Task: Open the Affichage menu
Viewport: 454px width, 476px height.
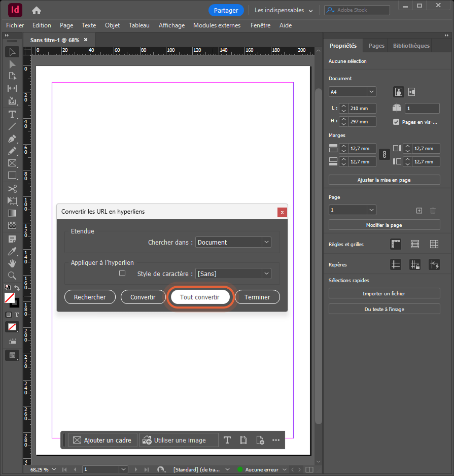Action: [x=172, y=25]
